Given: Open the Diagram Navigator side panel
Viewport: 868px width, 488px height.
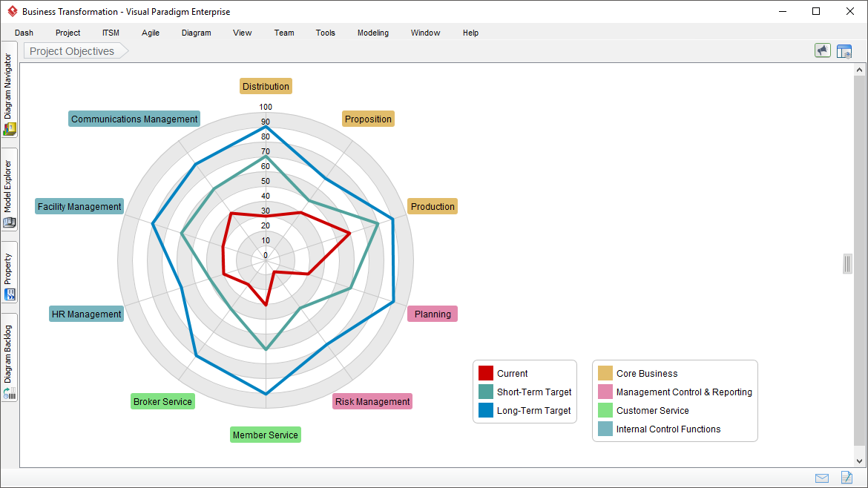Looking at the screenshot, I should [9, 93].
